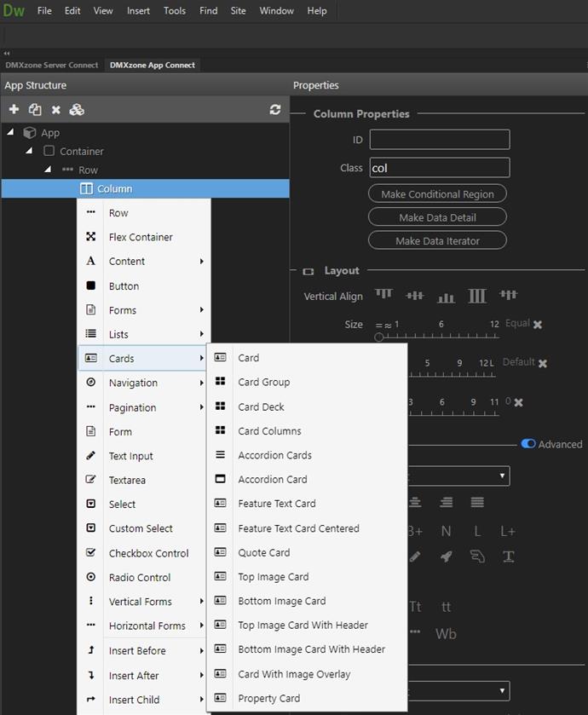Click the slider track labeled 12L
588x715 pixels.
(452, 375)
